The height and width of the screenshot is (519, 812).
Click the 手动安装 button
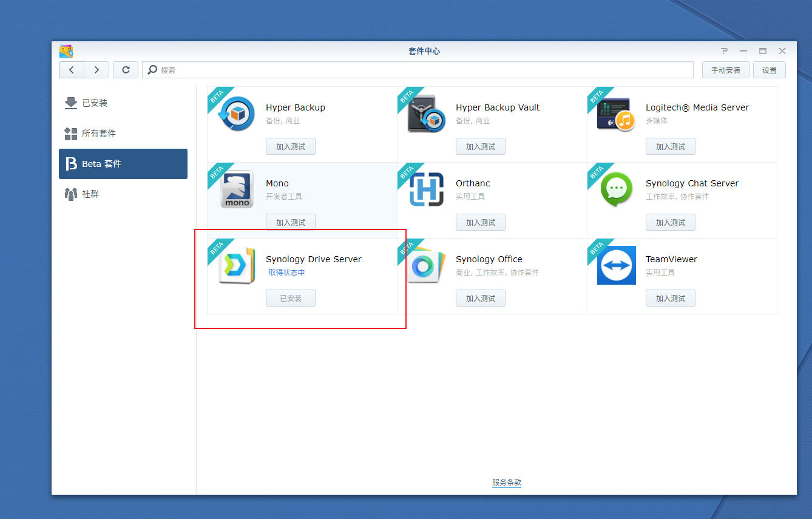tap(726, 70)
